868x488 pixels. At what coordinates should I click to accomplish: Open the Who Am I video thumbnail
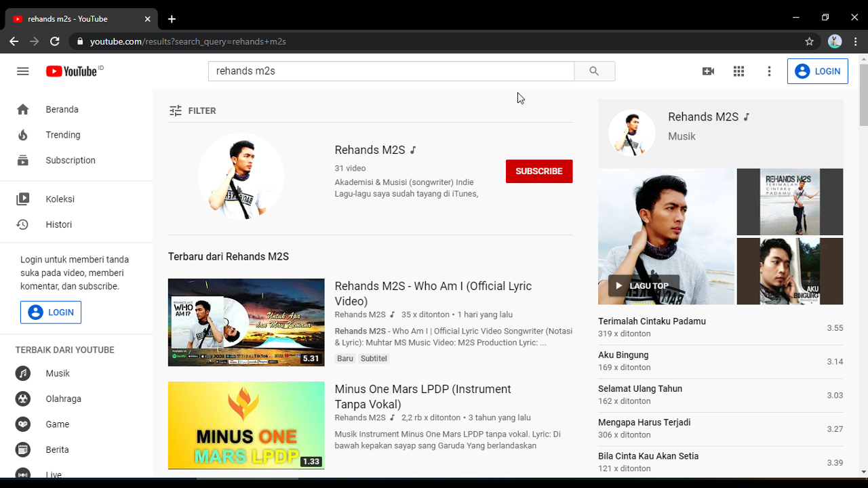(x=246, y=323)
